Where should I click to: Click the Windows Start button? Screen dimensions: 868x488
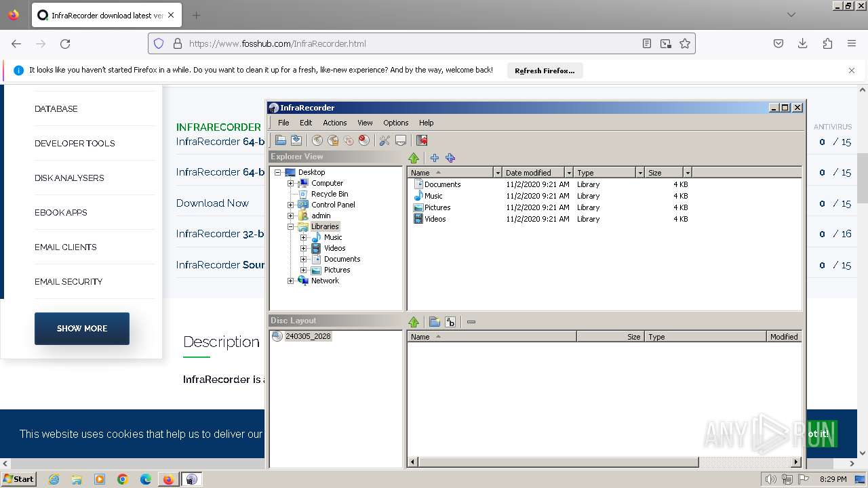click(18, 479)
